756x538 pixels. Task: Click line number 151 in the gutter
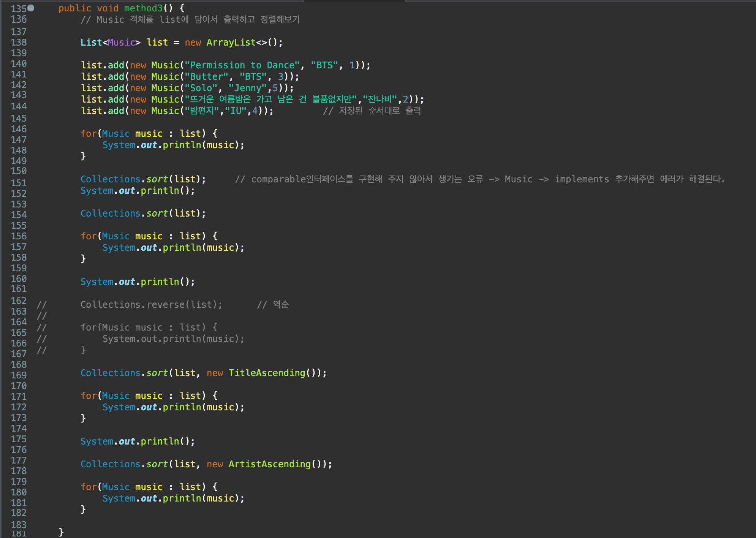19,183
